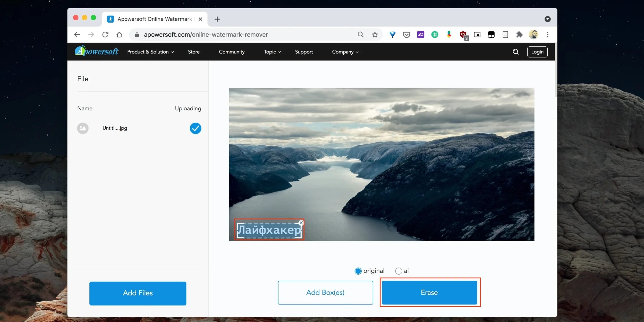Viewport: 644px width, 322px height.
Task: Click Add Files to upload new image
Action: coord(138,293)
